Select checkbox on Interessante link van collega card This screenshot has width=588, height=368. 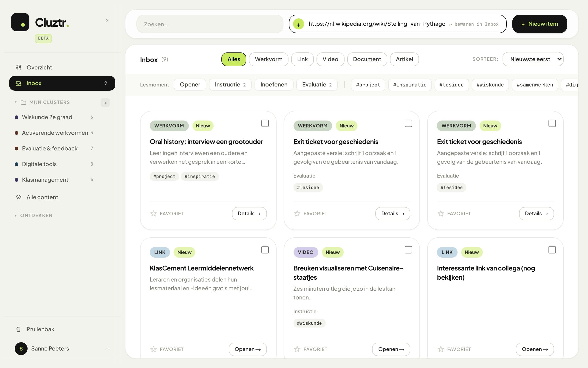click(552, 250)
